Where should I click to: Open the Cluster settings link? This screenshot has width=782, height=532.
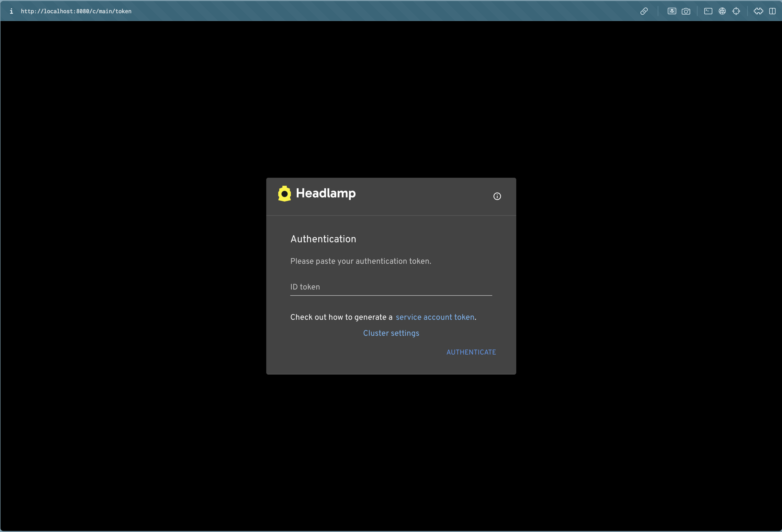point(391,333)
